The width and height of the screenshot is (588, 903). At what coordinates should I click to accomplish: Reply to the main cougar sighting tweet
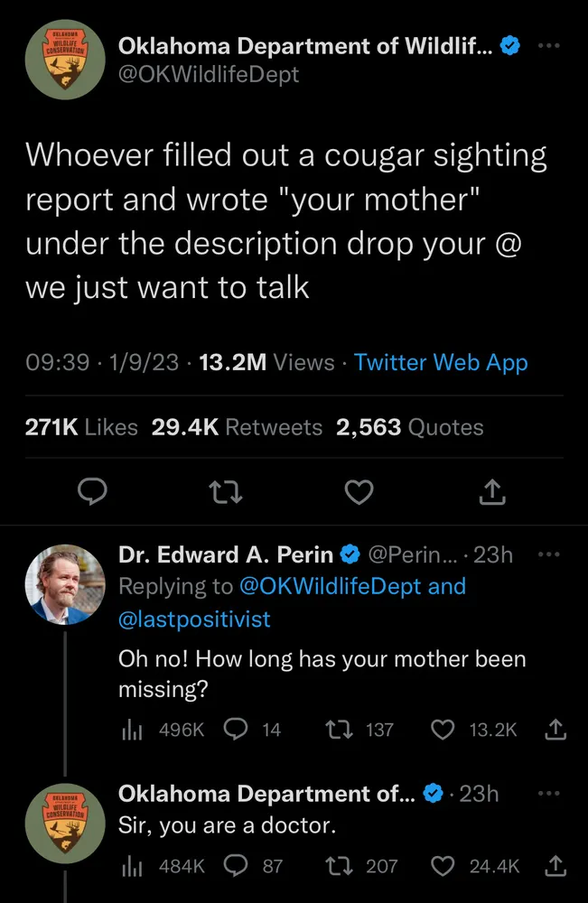coord(93,492)
